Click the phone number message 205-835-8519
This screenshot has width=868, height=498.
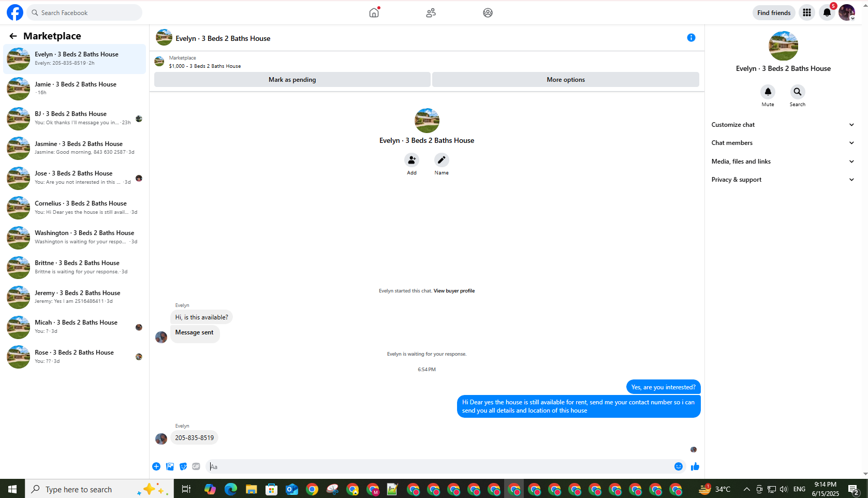pyautogui.click(x=195, y=438)
